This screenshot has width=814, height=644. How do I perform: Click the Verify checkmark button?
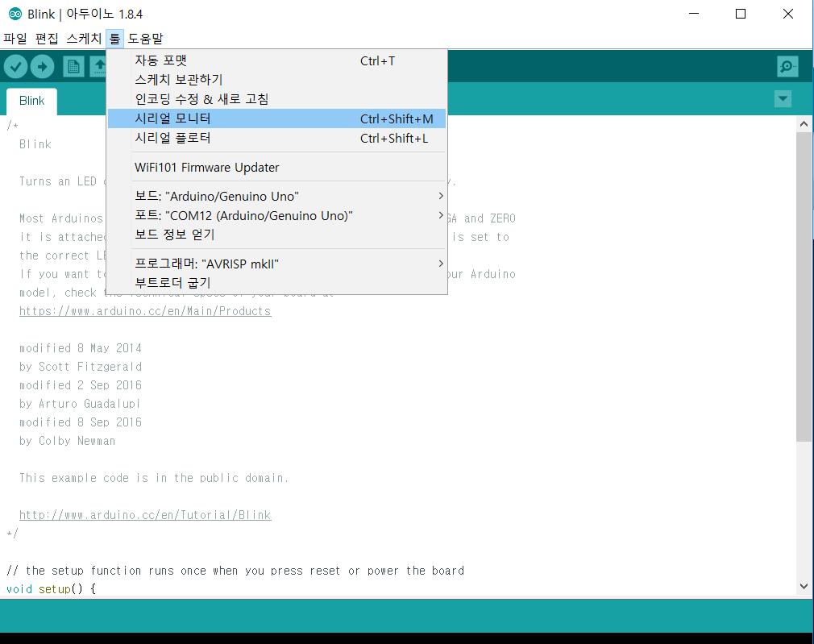[x=15, y=66]
